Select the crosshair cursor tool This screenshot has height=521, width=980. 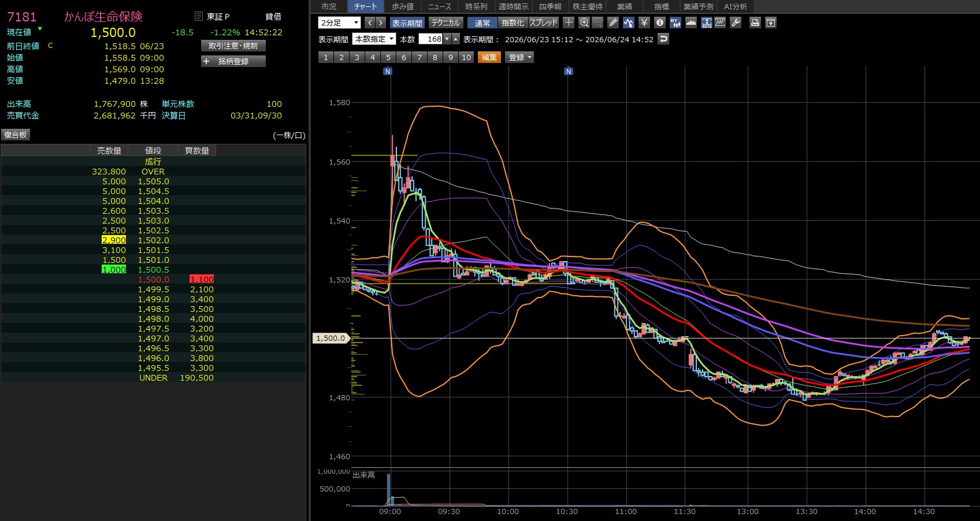pos(569,23)
